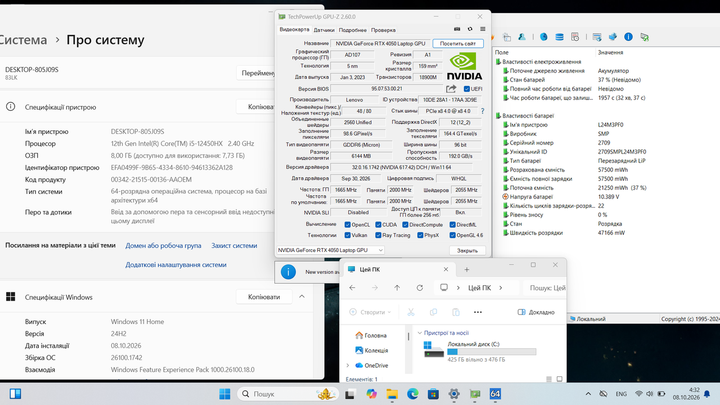Click Explorer Copy icon
The image size is (720, 405).
pos(433,312)
